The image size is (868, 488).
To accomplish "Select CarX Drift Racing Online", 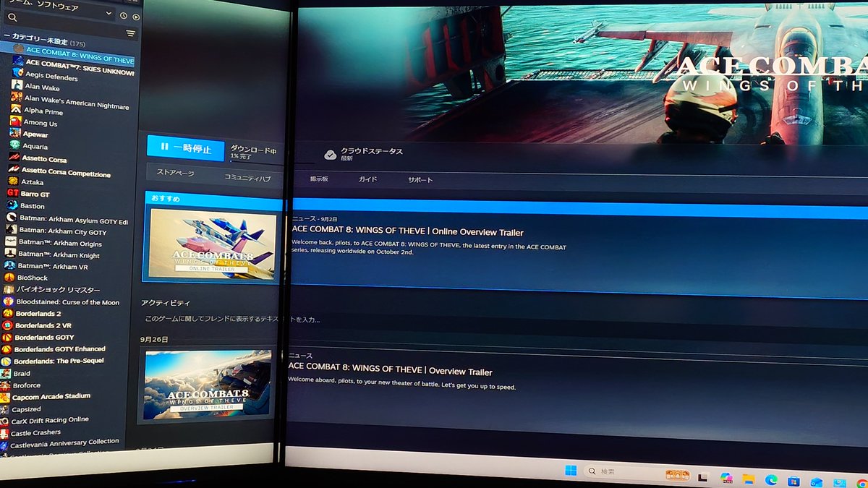I will click(50, 419).
